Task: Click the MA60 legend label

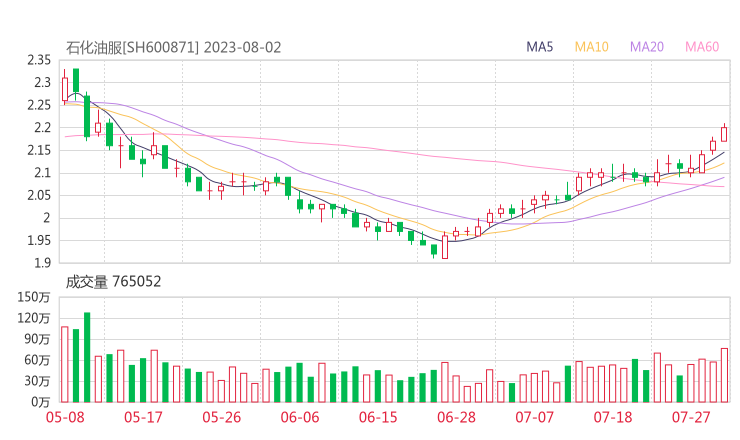Action: coord(702,47)
